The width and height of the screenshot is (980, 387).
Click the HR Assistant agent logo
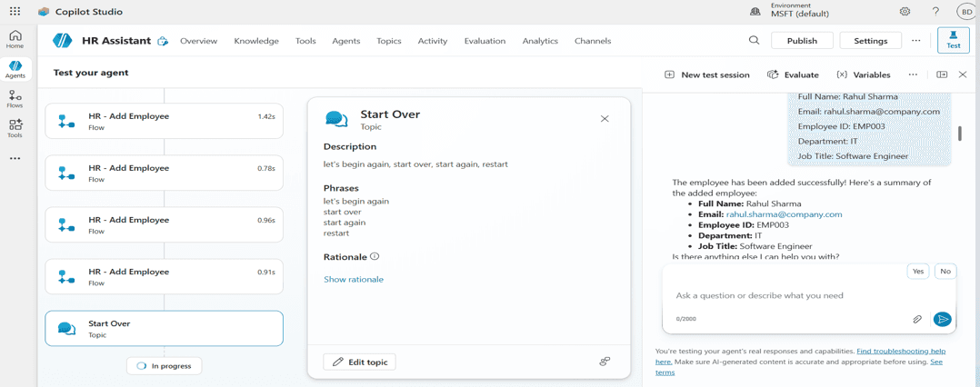point(63,41)
